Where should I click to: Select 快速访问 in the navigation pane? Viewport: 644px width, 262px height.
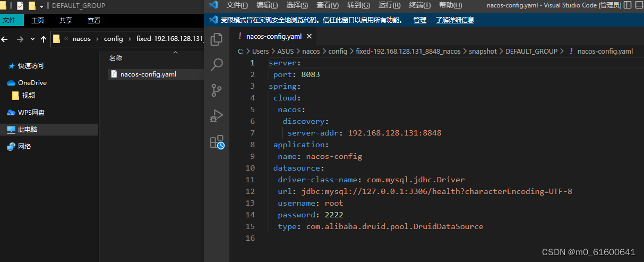(x=30, y=66)
